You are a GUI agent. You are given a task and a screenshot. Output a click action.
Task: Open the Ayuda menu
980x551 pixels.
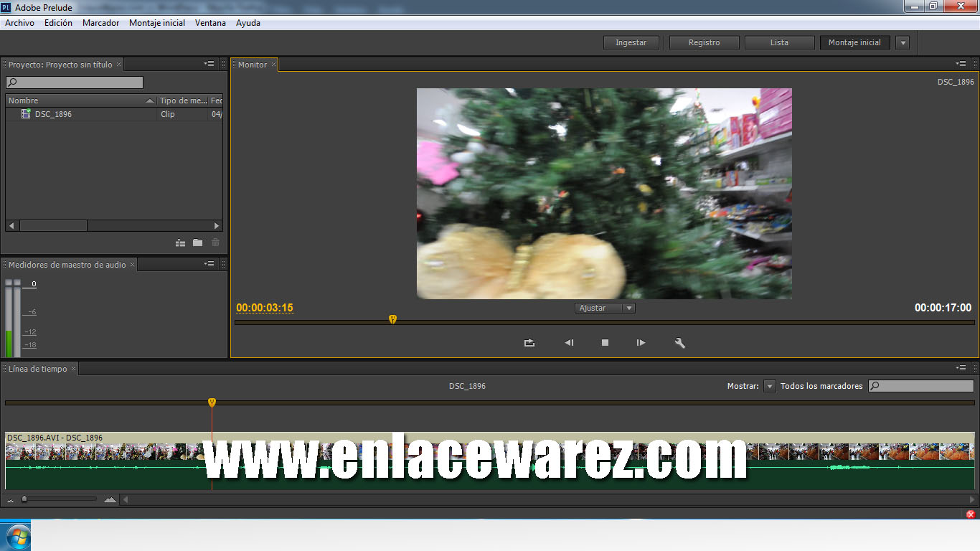(x=248, y=23)
